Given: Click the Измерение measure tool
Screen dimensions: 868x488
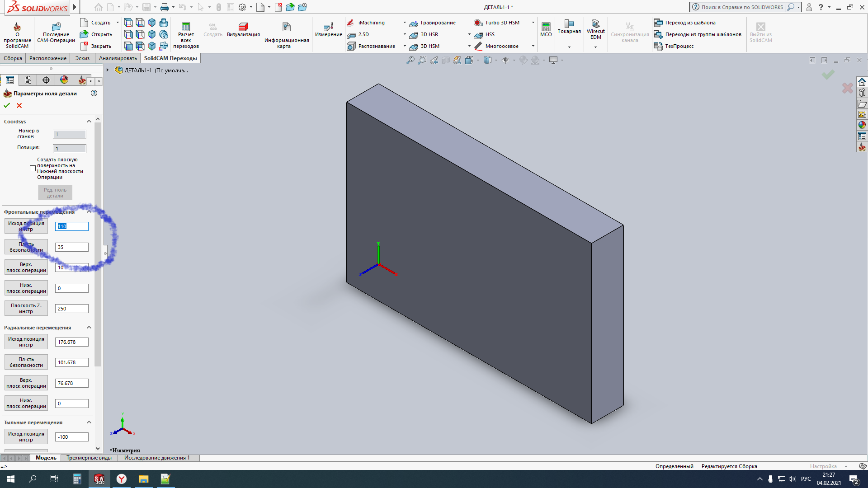Looking at the screenshot, I should coord(329,27).
